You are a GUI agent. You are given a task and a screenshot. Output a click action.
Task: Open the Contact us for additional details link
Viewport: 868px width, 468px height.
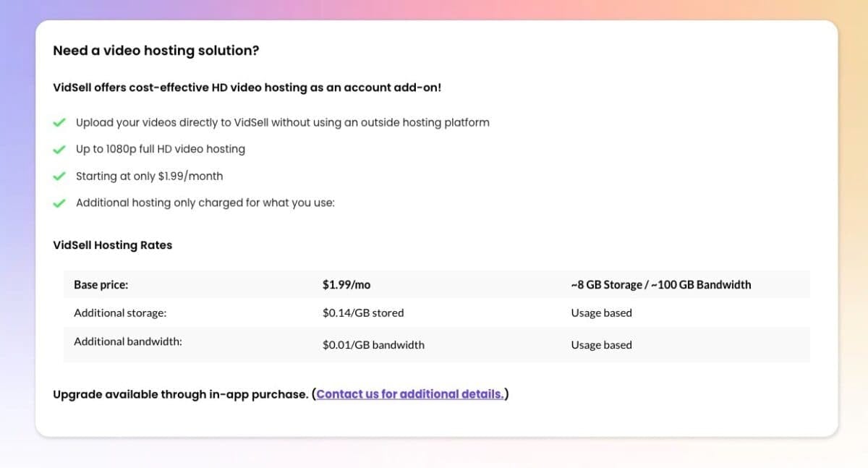[409, 393]
